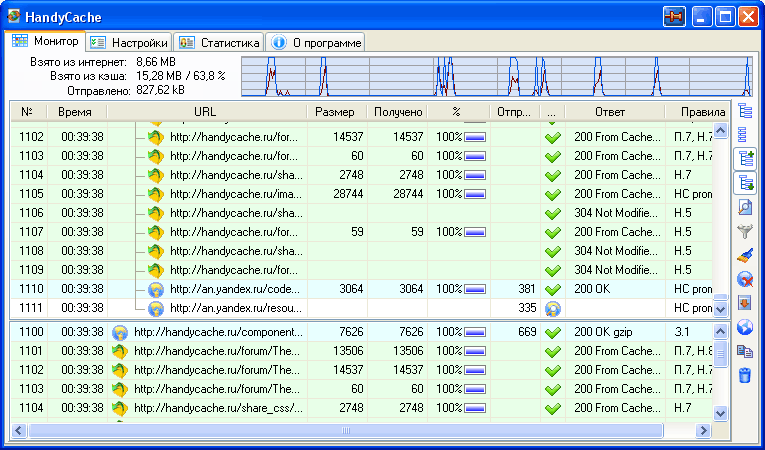Viewport: 765px width, 450px height.
Task: Toggle tree icon with green arrow
Action: 745,183
